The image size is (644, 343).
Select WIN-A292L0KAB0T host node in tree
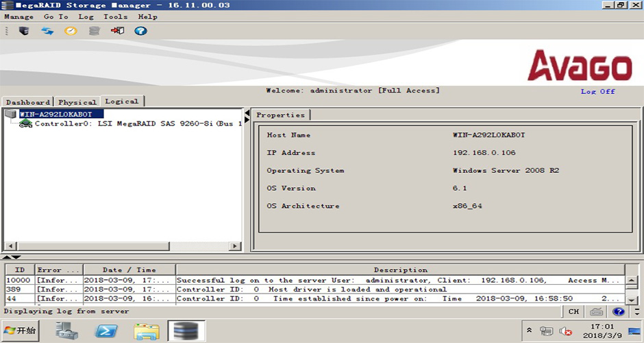(61, 114)
